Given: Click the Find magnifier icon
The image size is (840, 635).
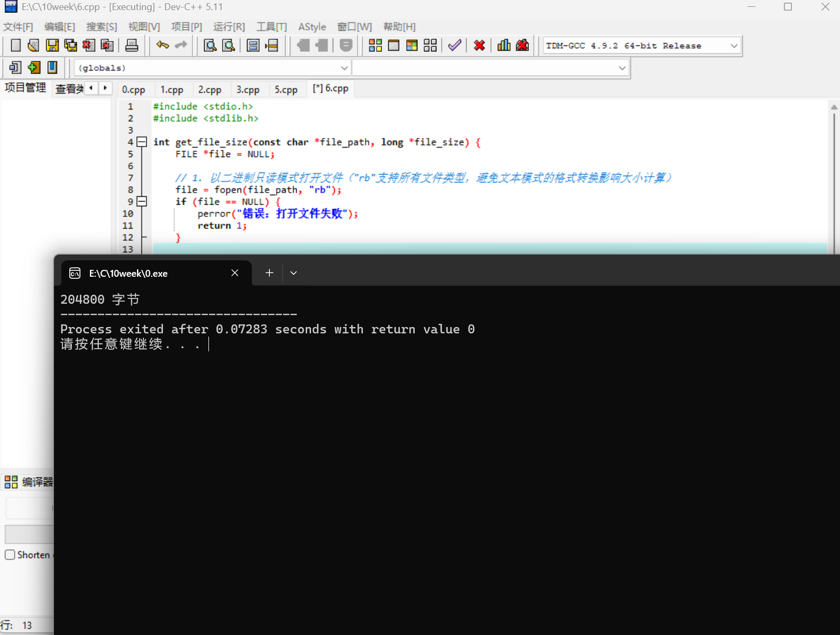Looking at the screenshot, I should (x=210, y=46).
